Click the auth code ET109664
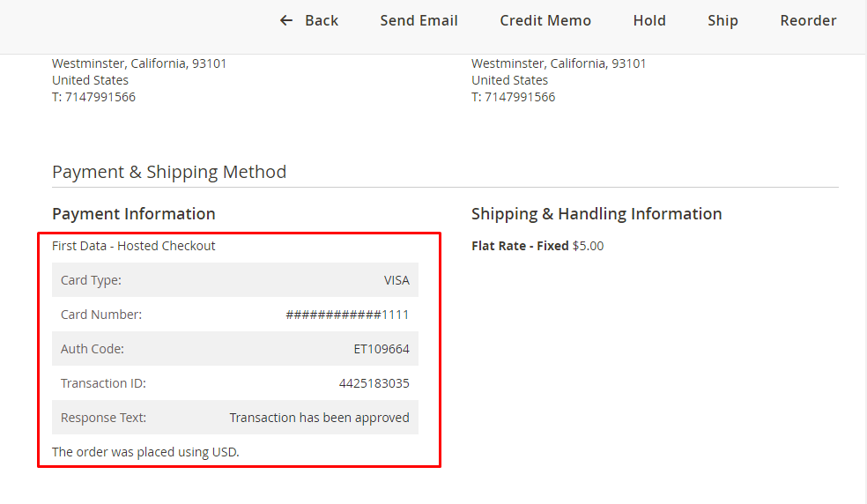The image size is (867, 504). coord(382,349)
